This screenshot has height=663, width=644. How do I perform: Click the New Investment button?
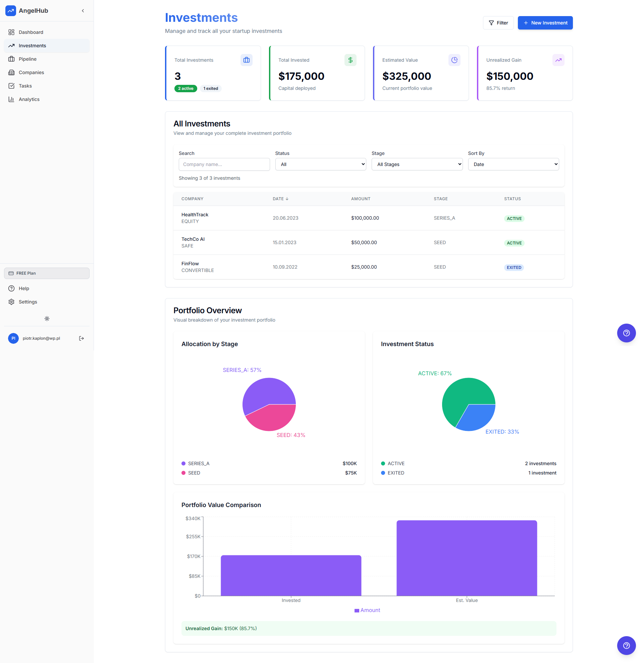click(545, 23)
